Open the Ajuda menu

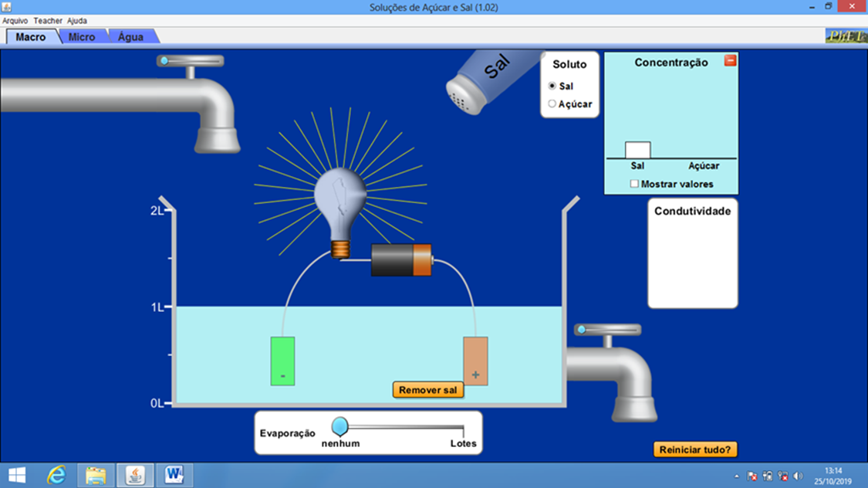[x=77, y=21]
